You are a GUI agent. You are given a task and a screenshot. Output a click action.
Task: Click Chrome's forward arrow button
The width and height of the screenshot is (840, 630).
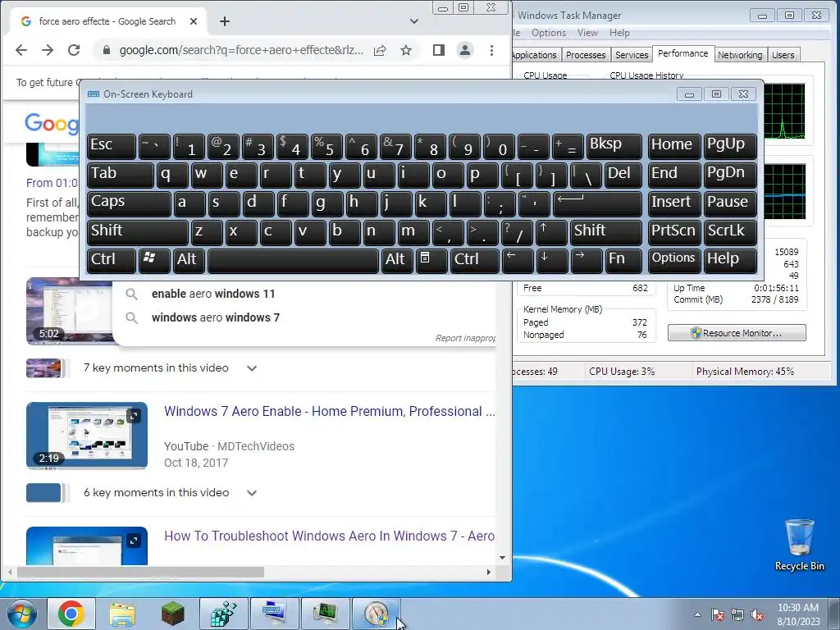pos(48,50)
